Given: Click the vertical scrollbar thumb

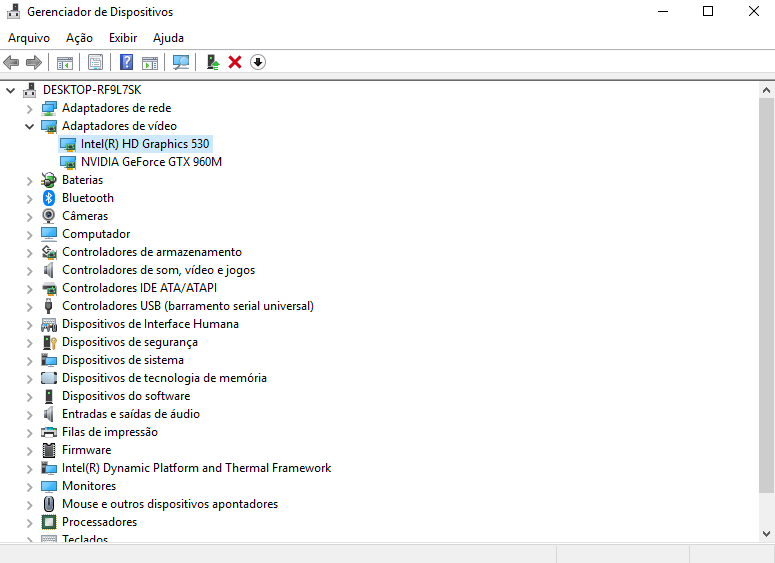Looking at the screenshot, I should [x=766, y=295].
